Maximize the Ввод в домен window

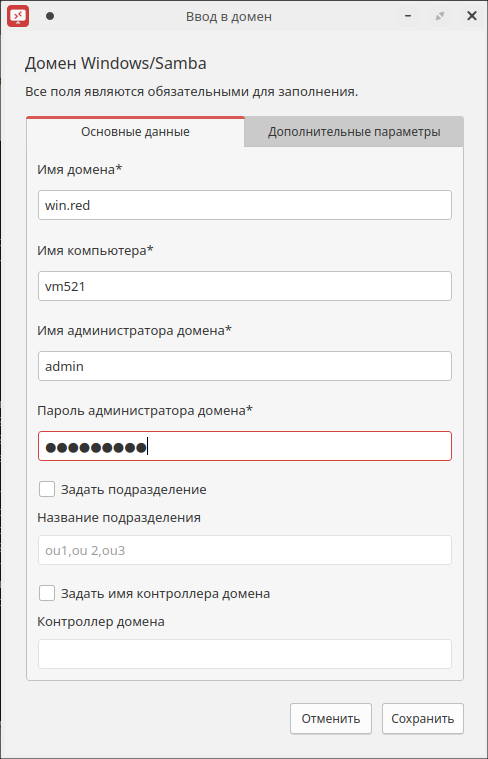pyautogui.click(x=440, y=16)
